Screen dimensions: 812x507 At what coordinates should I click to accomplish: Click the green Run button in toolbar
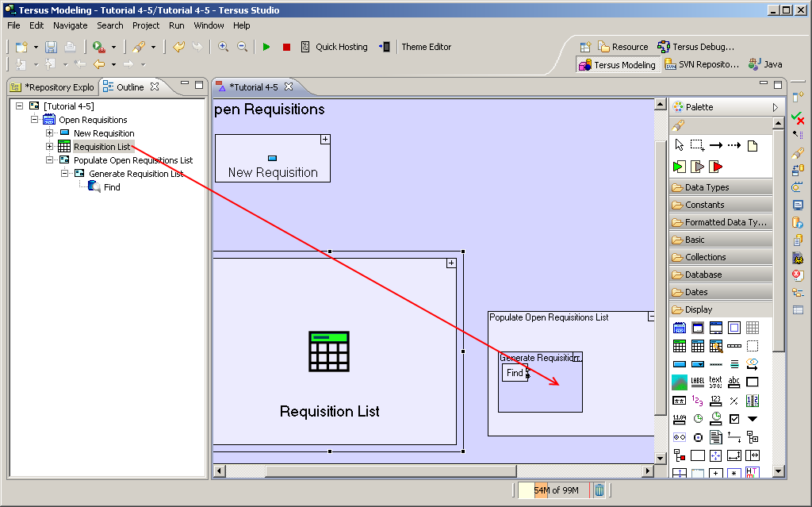coord(266,47)
